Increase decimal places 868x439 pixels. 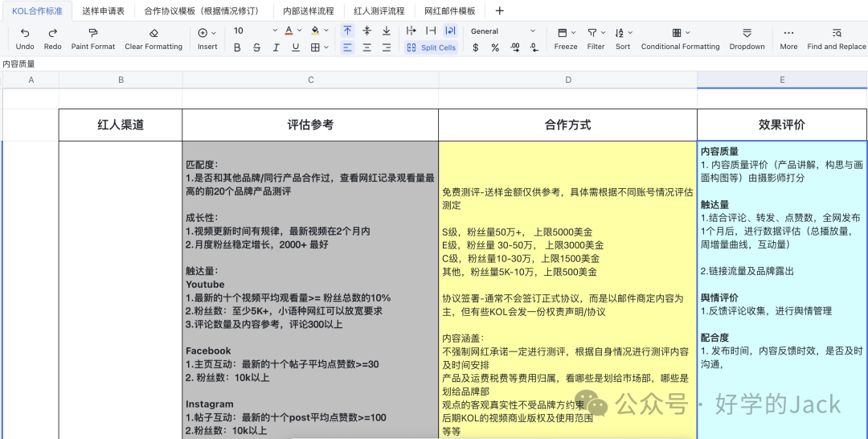click(x=515, y=47)
